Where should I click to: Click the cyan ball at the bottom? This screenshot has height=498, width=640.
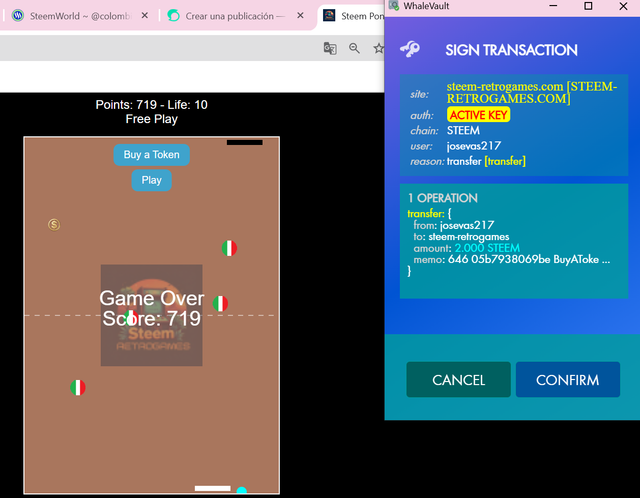pyautogui.click(x=242, y=490)
